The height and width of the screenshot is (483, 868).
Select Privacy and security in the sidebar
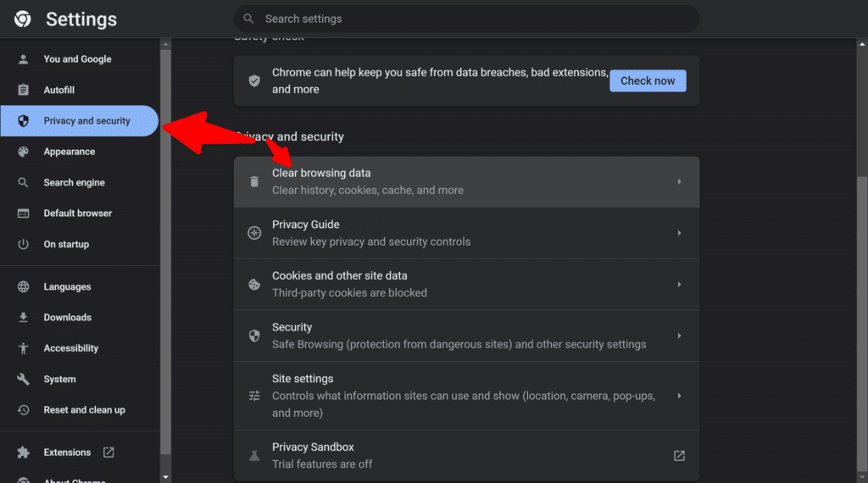pos(80,120)
